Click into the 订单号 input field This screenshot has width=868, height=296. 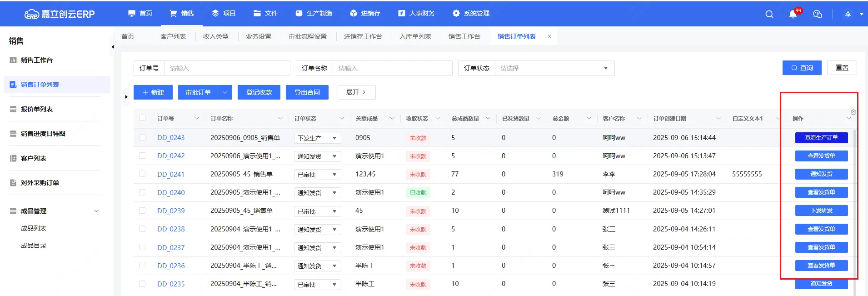pyautogui.click(x=226, y=68)
